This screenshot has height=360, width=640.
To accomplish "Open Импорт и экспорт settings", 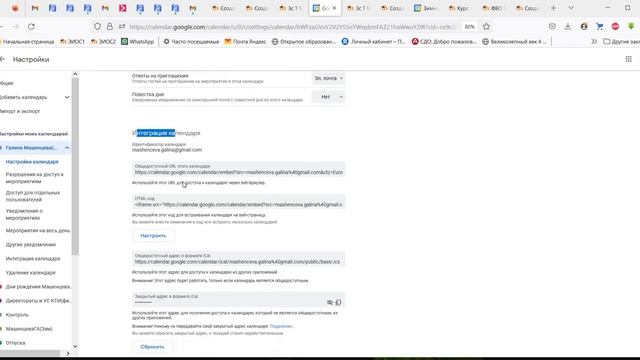I will 20,111.
